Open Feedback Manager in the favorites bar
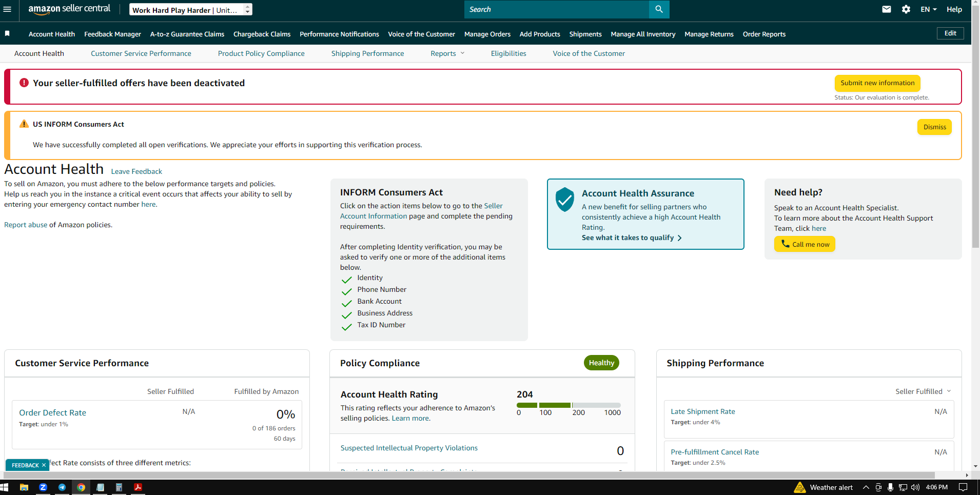The image size is (980, 495). (112, 34)
